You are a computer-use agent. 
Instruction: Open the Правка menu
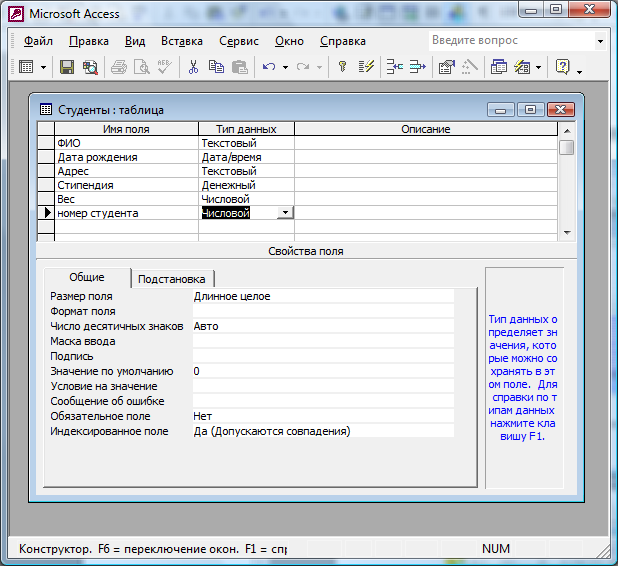89,41
